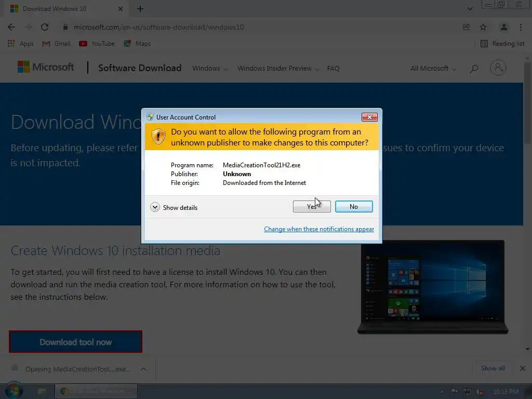The height and width of the screenshot is (399, 532).
Task: Reload the page with the refresh icon
Action: pos(45,27)
